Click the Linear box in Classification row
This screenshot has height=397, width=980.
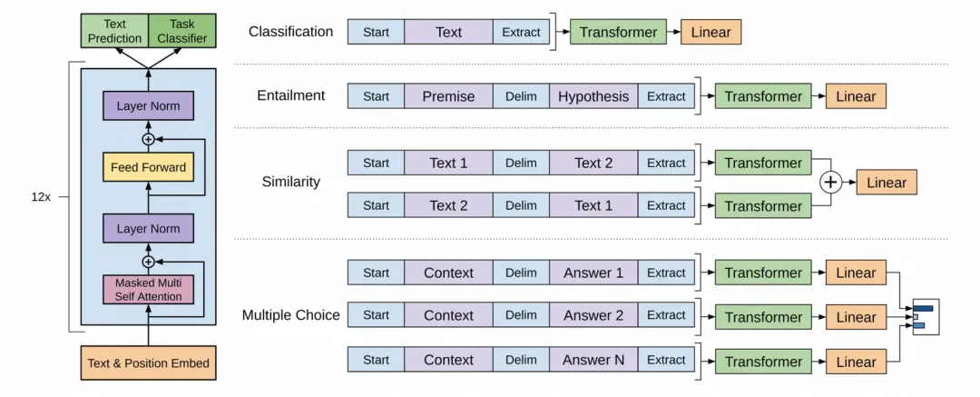711,32
